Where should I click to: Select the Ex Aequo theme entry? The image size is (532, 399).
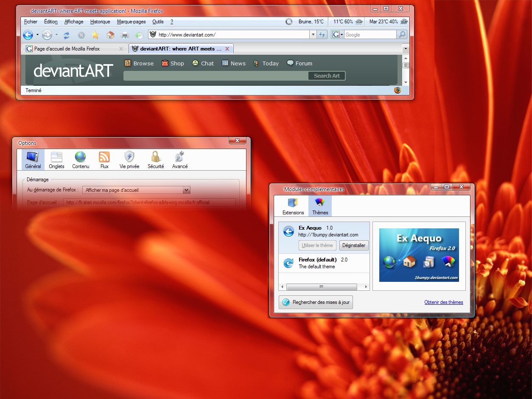(x=324, y=238)
